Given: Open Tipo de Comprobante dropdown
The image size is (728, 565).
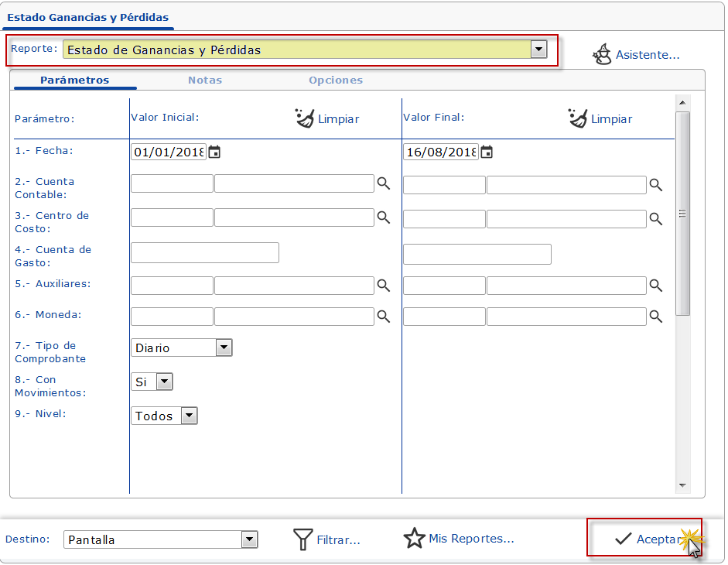Looking at the screenshot, I should (224, 348).
